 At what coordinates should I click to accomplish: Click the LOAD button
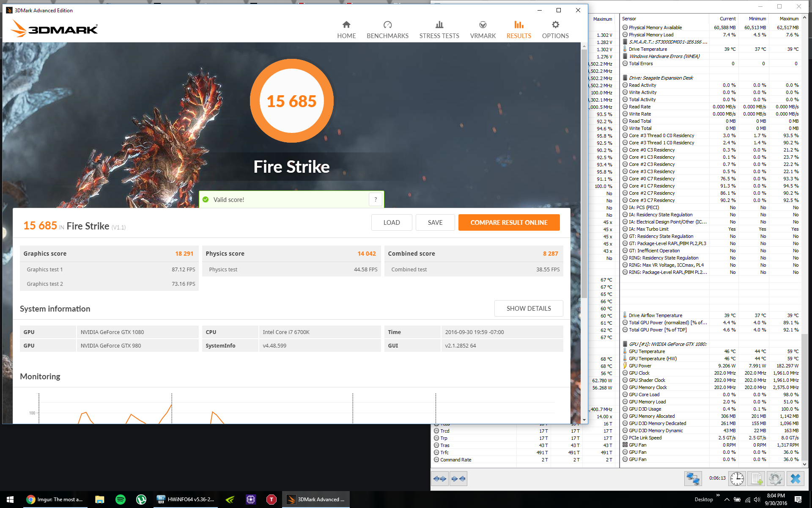pos(392,222)
